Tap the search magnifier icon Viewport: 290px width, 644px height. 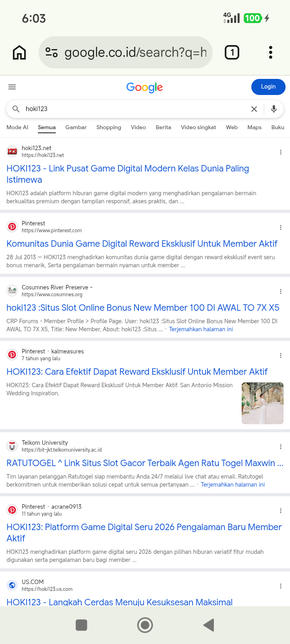point(16,109)
